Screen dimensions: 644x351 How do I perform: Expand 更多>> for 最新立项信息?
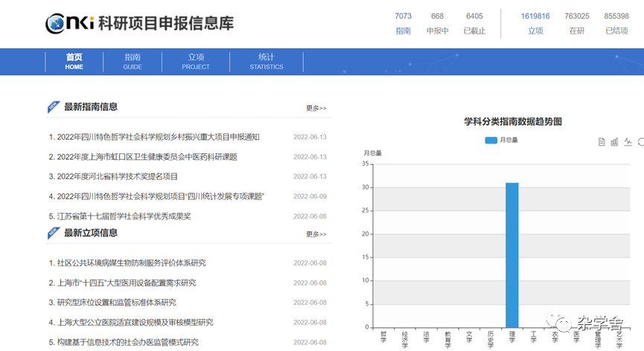click(x=316, y=234)
